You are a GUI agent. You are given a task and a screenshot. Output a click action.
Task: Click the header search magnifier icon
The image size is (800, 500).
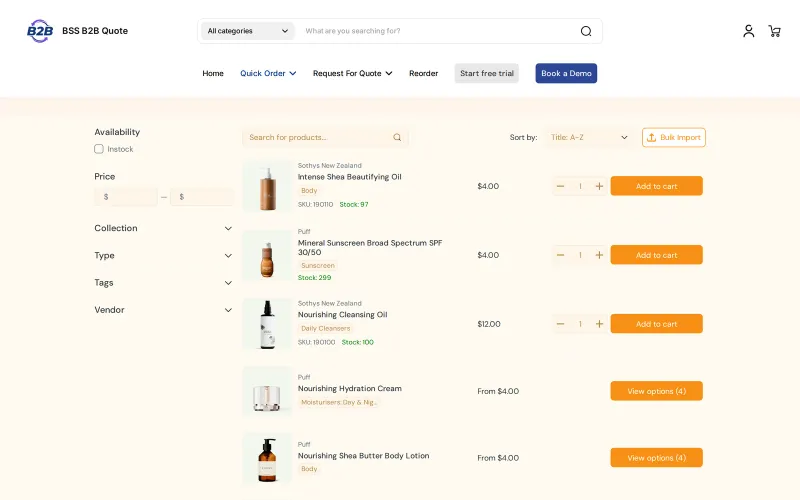point(586,31)
